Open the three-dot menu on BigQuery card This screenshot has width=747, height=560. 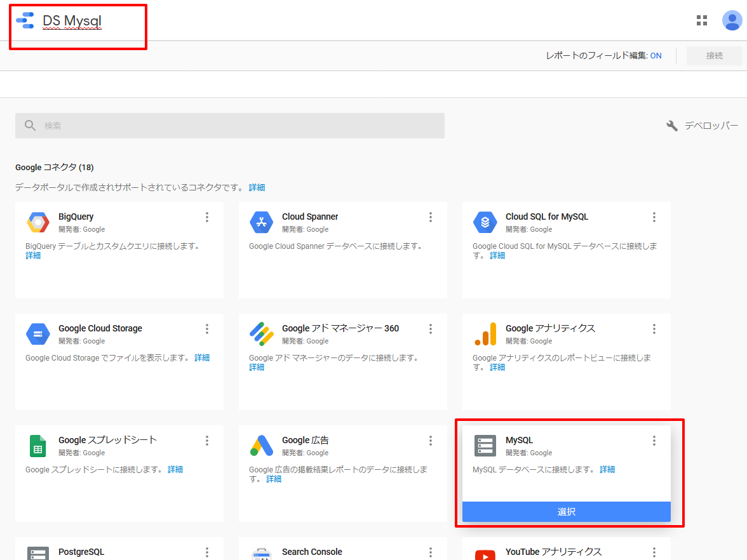207,217
